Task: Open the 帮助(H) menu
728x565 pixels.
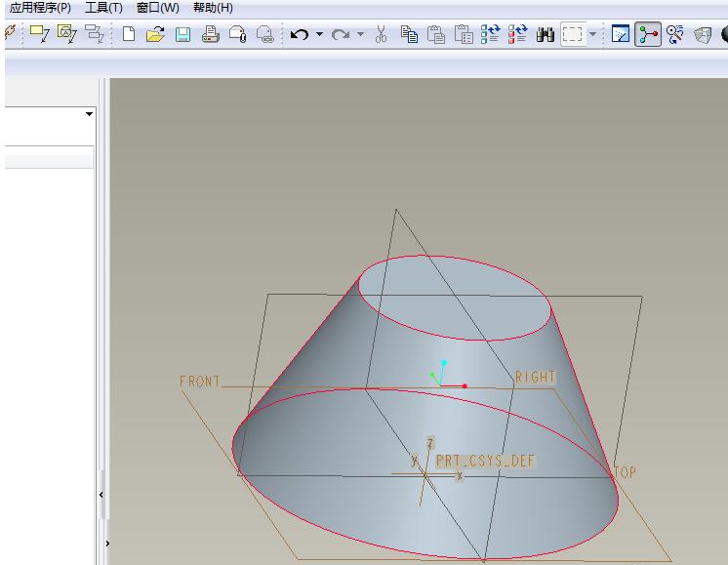Action: point(213,8)
